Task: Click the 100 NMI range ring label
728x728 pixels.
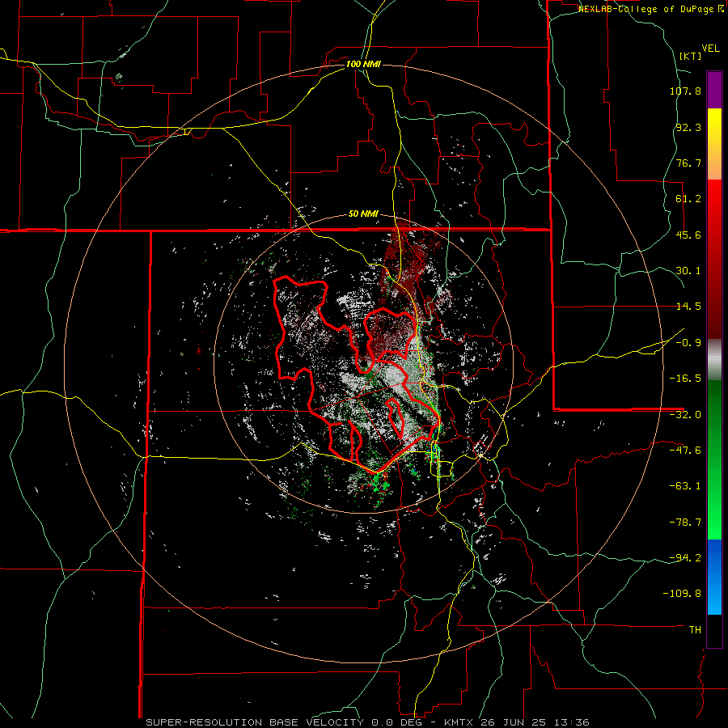Action: click(x=363, y=64)
